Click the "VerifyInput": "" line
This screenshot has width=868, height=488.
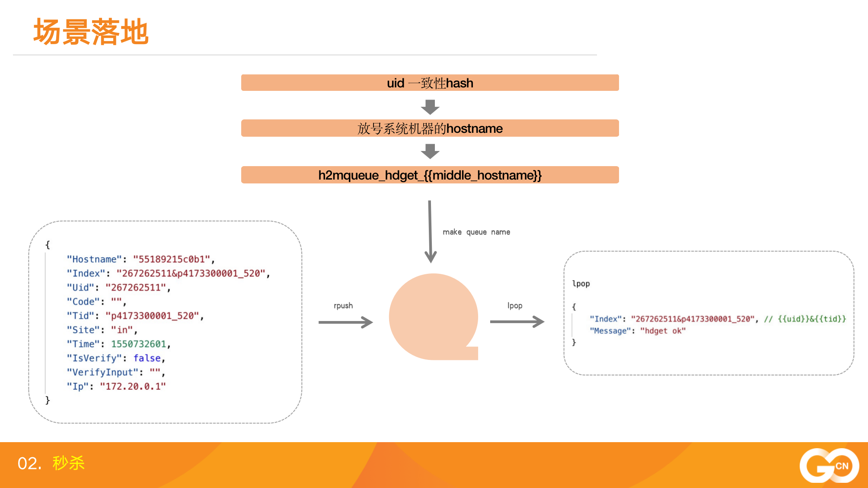116,372
